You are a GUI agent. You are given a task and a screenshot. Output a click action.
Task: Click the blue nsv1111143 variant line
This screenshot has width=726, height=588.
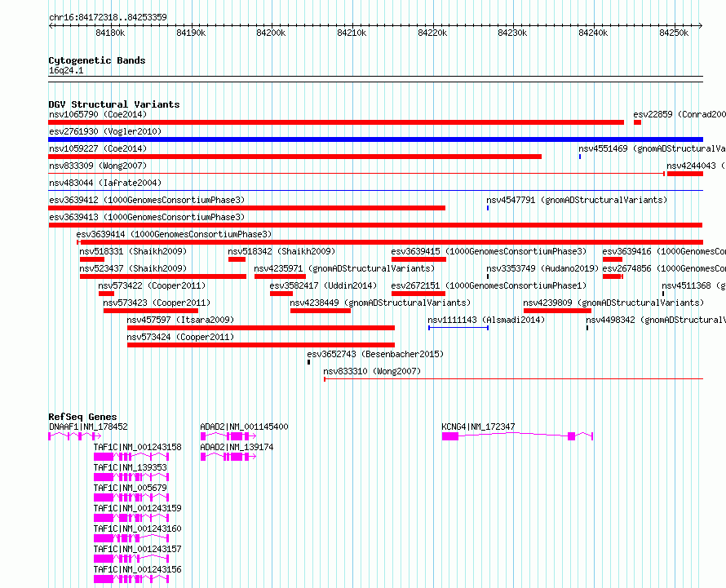click(x=458, y=328)
